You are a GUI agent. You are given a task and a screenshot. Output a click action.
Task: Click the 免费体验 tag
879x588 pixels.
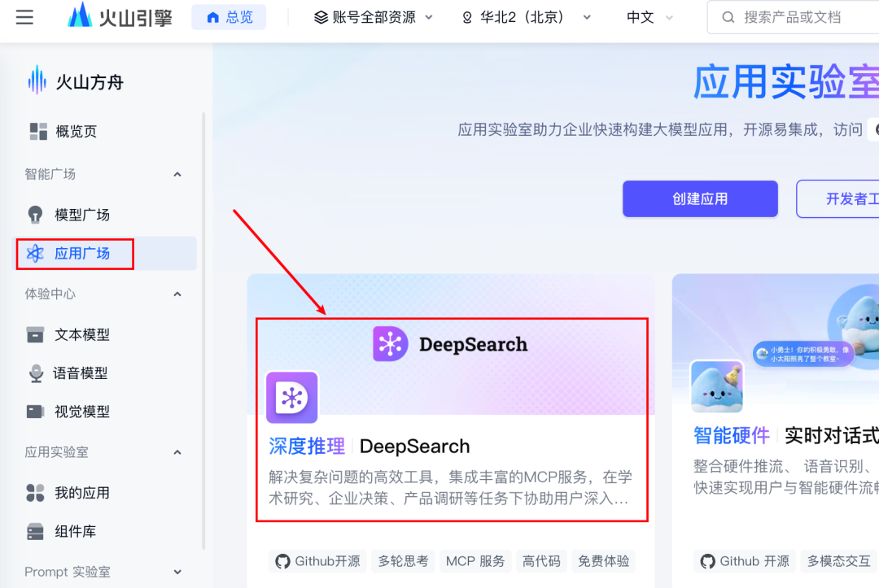tap(604, 561)
